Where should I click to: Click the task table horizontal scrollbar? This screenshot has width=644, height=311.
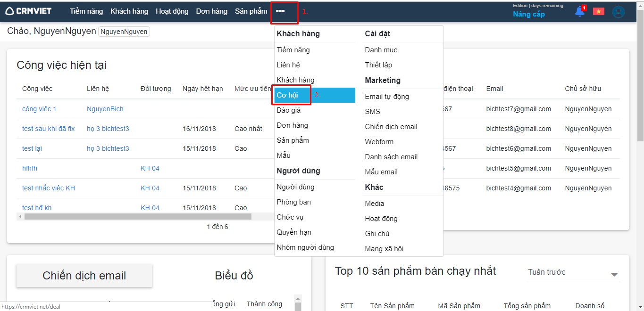click(138, 217)
